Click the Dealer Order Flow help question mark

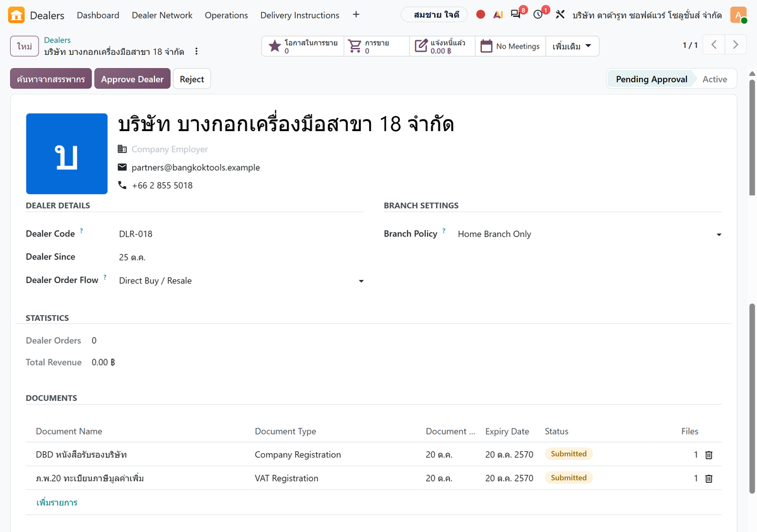click(105, 278)
